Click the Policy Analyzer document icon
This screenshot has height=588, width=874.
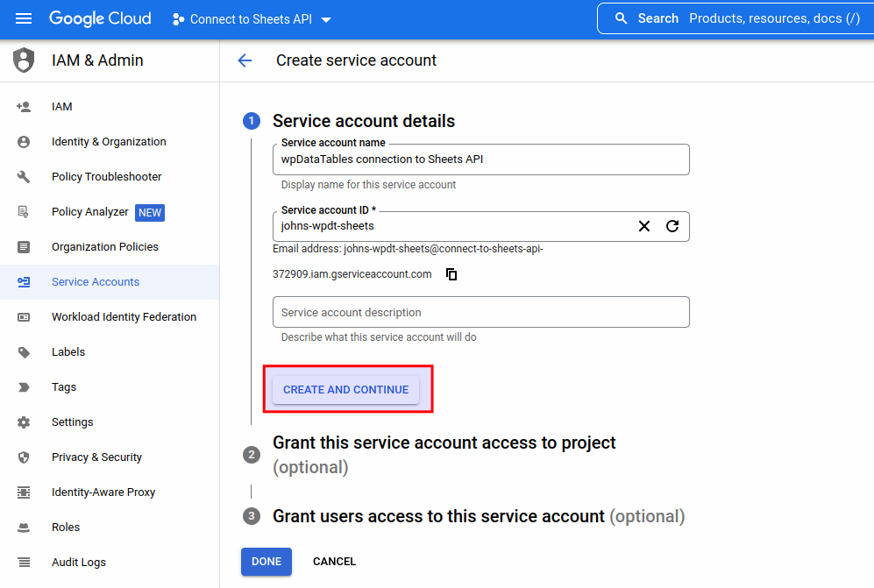point(24,212)
